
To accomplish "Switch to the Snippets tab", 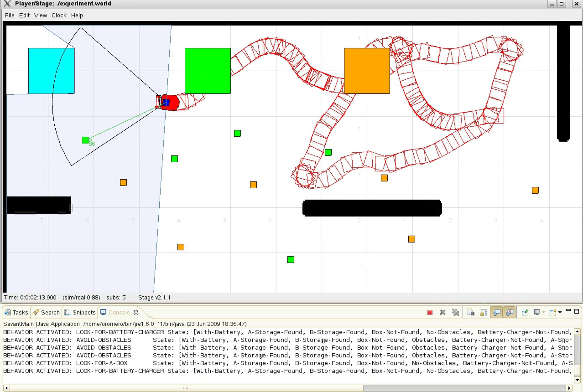I will (80, 312).
